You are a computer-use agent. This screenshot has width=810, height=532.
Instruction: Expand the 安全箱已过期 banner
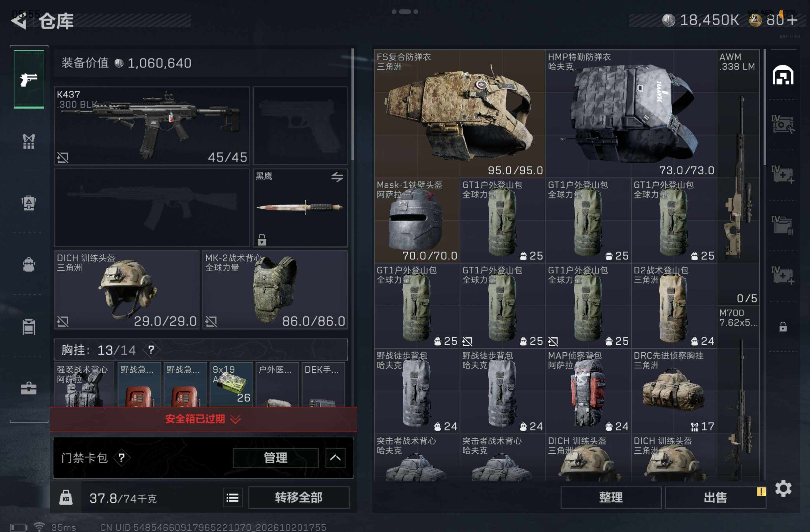[203, 419]
